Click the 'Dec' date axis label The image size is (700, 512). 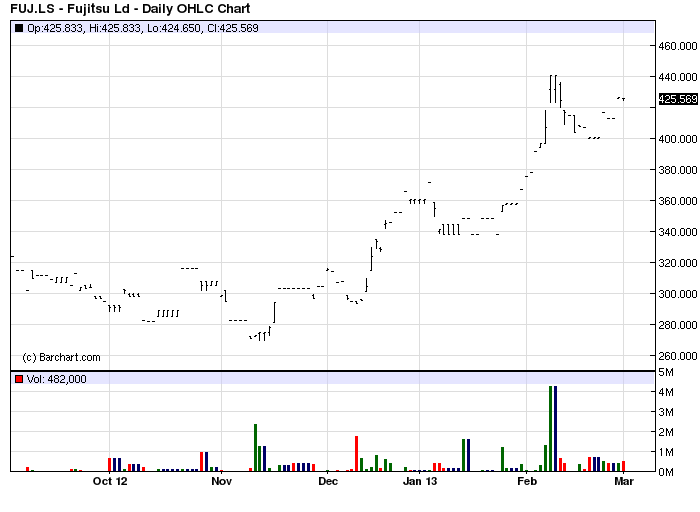click(x=328, y=481)
